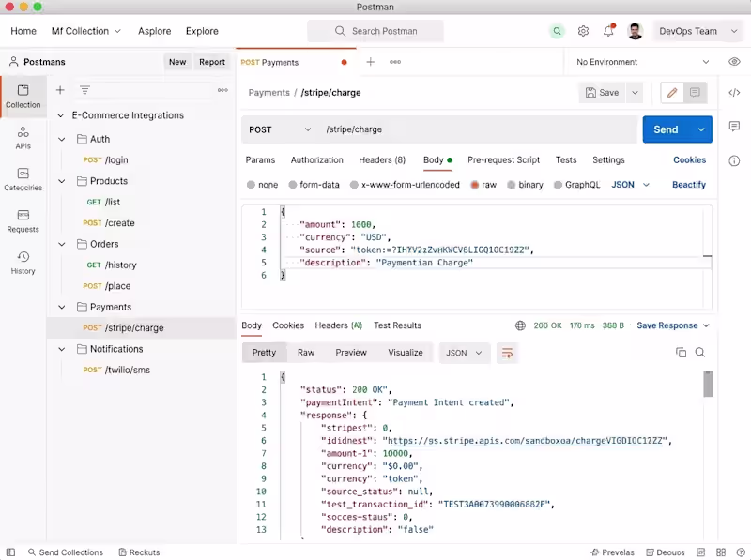The image size is (751, 560).
Task: Open the No Environment dropdown
Action: [x=642, y=62]
